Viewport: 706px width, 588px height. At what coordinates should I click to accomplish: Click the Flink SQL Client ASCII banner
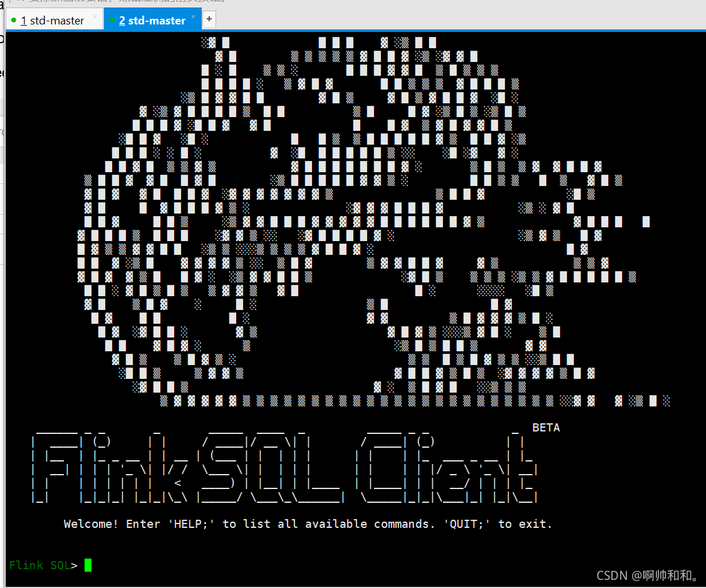tap(284, 467)
